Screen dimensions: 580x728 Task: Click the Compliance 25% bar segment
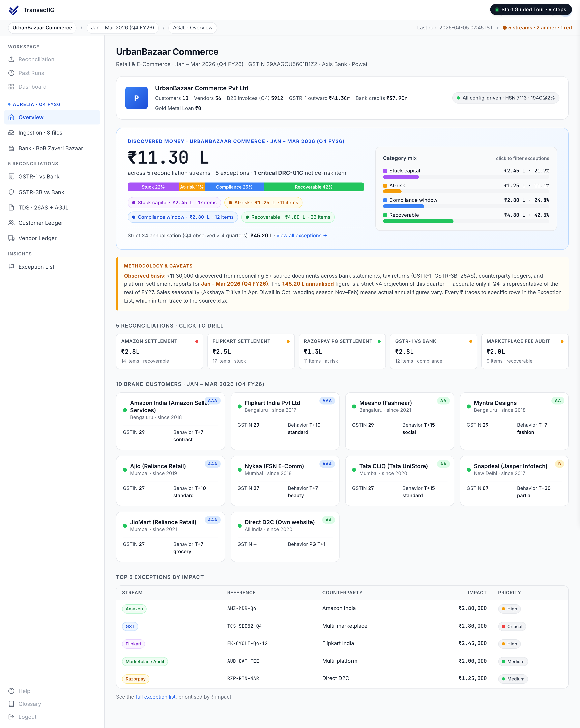(234, 187)
